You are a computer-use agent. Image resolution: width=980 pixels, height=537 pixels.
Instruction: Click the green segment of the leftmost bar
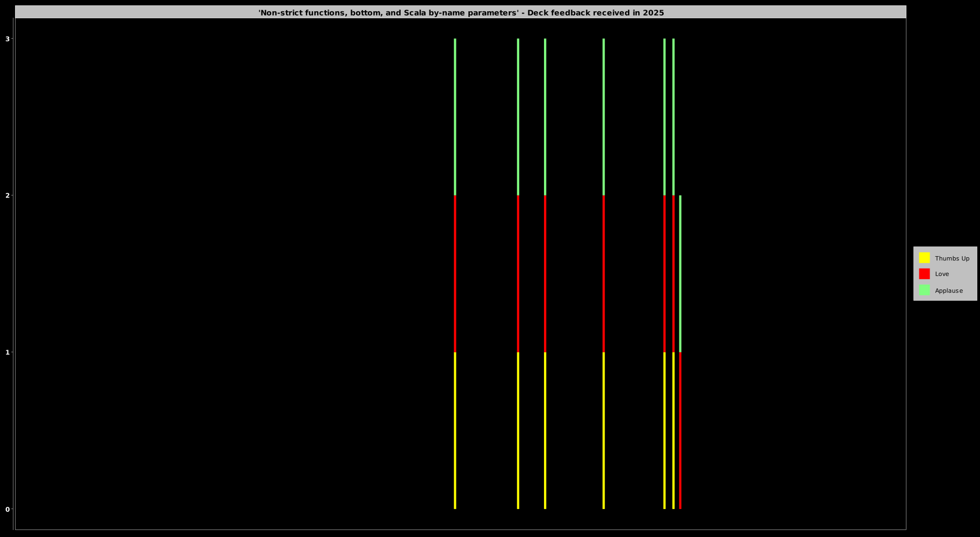pos(455,117)
